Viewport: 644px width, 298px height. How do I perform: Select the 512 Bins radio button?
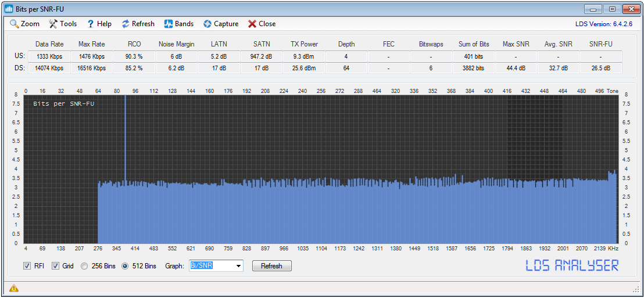coord(125,266)
